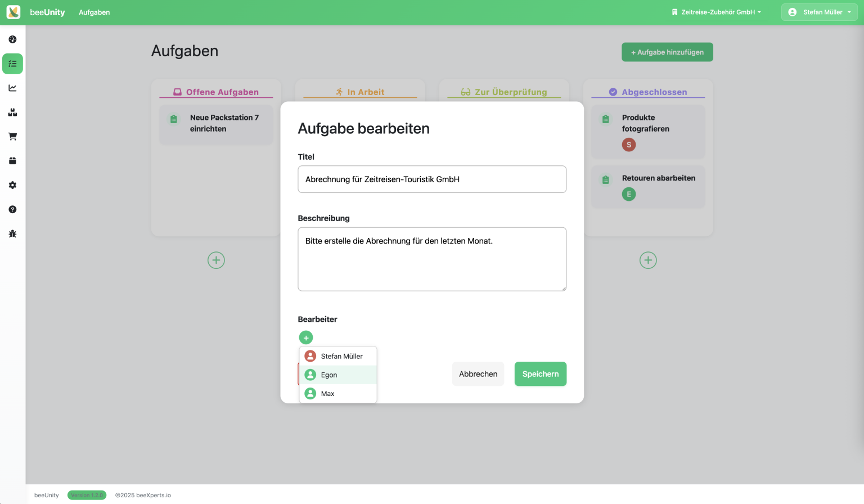Click the green plus to add Bearbeiter

click(306, 337)
